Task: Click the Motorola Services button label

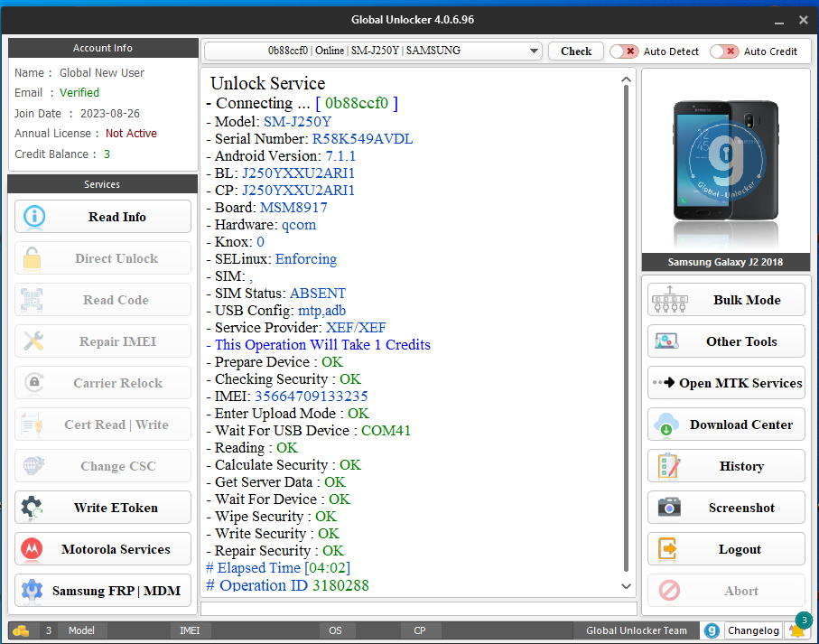Action: click(x=116, y=549)
